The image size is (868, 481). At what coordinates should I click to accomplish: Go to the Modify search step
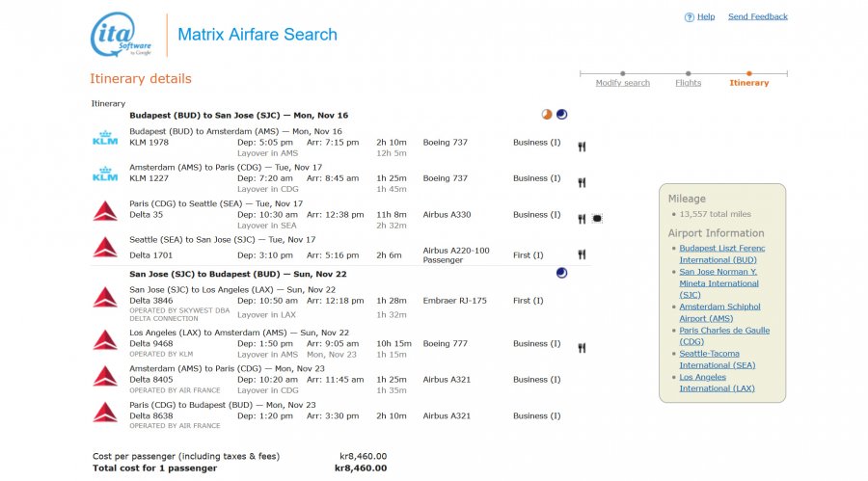pyautogui.click(x=622, y=83)
